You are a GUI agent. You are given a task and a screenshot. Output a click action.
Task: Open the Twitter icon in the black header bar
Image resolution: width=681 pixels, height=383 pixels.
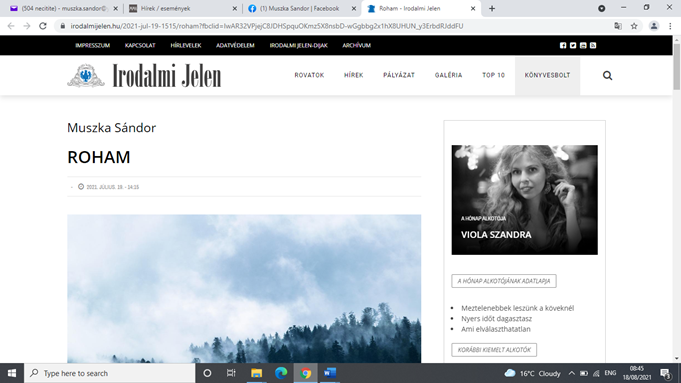(x=573, y=45)
